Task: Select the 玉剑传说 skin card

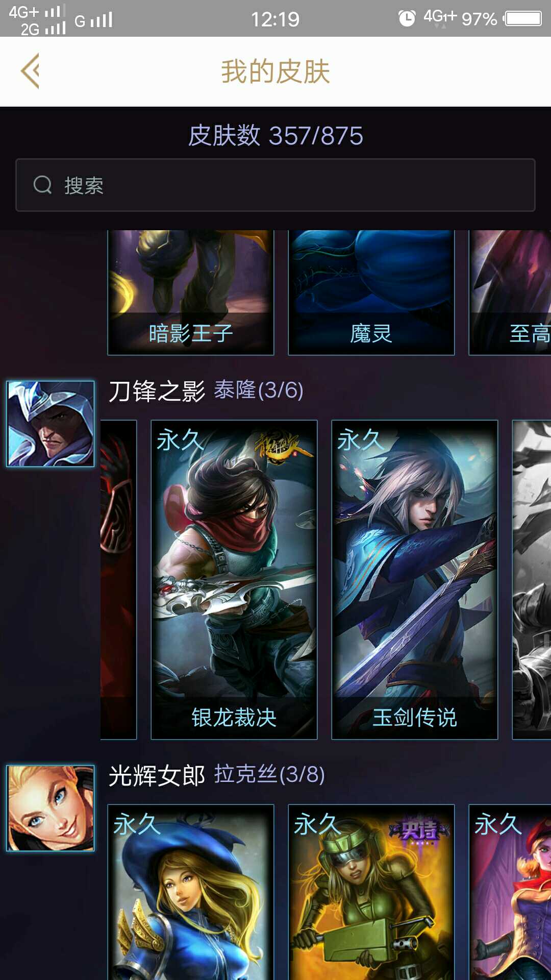Action: (x=415, y=579)
